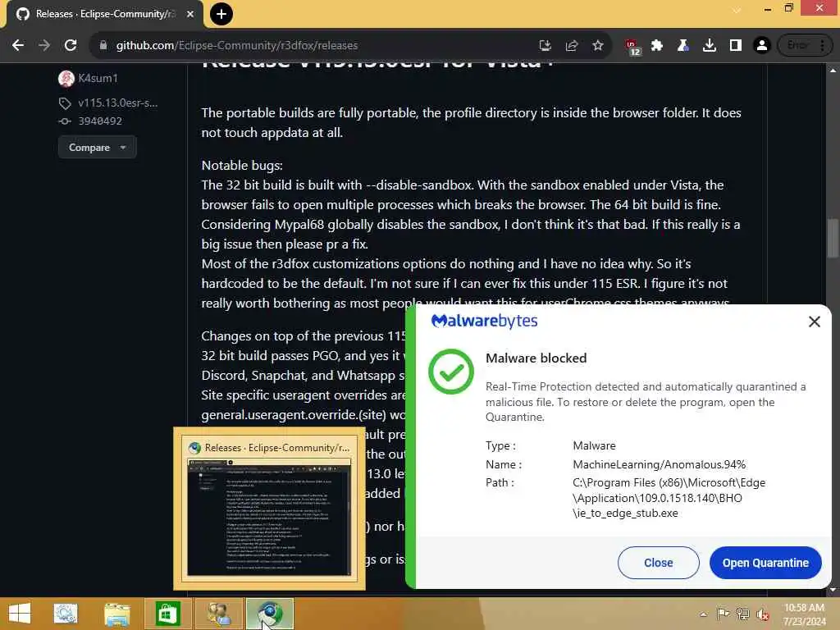Go back with the browser back arrow
The height and width of the screenshot is (630, 840).
[18, 46]
